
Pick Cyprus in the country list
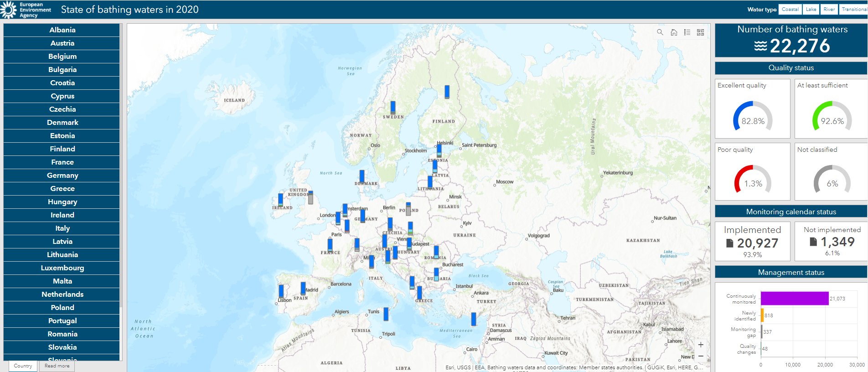62,96
